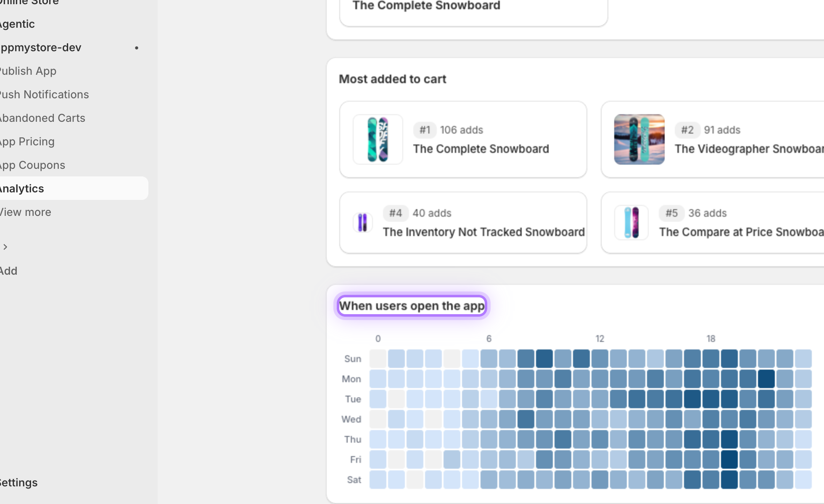This screenshot has height=504, width=824.
Task: Click the dot indicator beside appmystore-dev
Action: (x=137, y=48)
